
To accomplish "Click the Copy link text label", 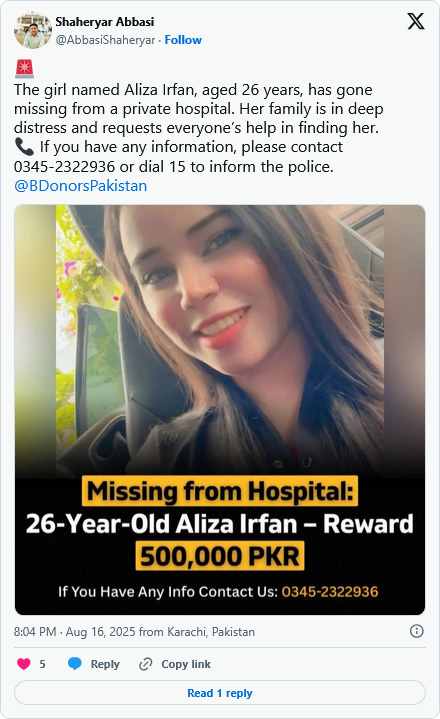I will click(186, 664).
